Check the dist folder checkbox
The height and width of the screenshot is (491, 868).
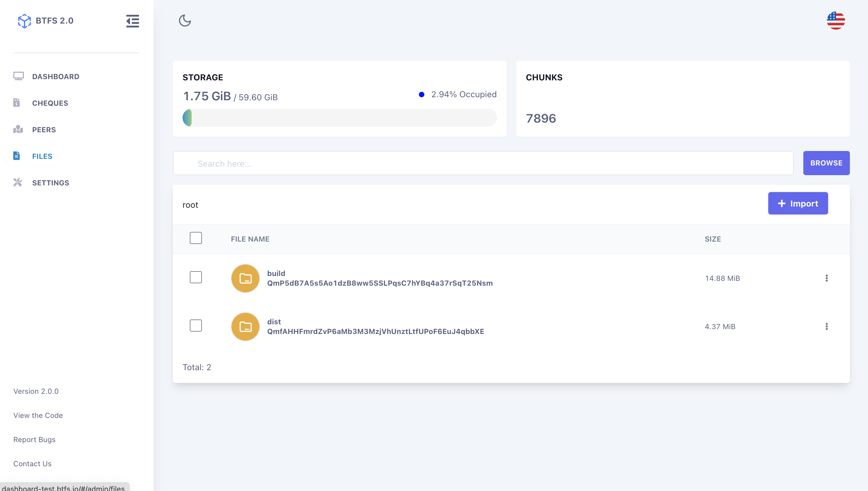pyautogui.click(x=196, y=326)
